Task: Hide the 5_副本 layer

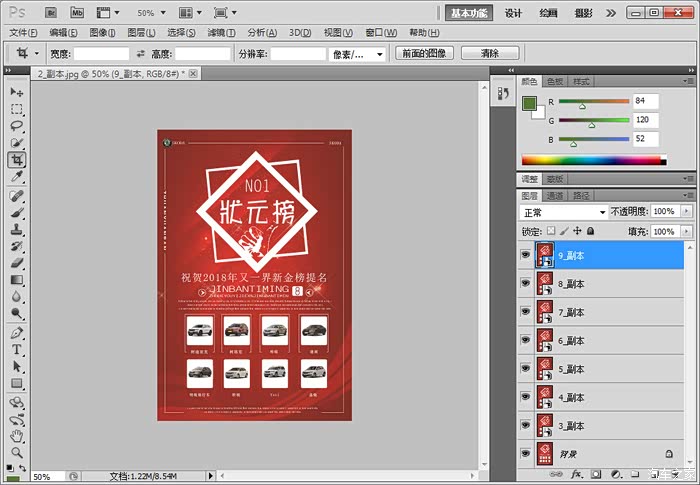Action: pyautogui.click(x=526, y=368)
